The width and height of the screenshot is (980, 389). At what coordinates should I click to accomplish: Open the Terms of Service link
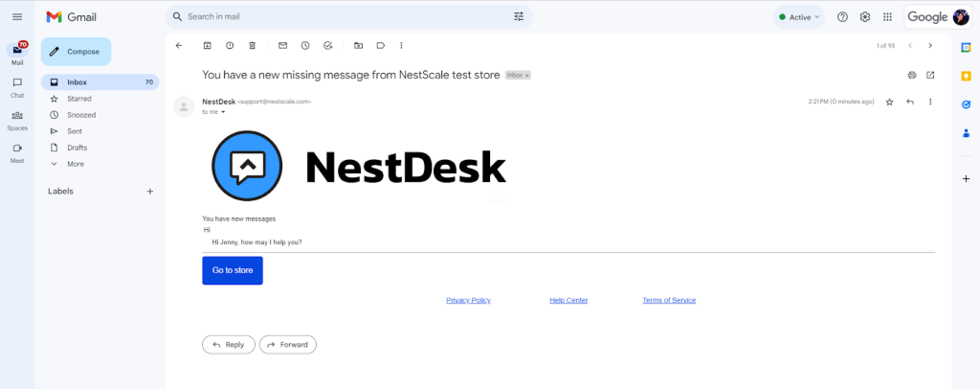pyautogui.click(x=669, y=300)
